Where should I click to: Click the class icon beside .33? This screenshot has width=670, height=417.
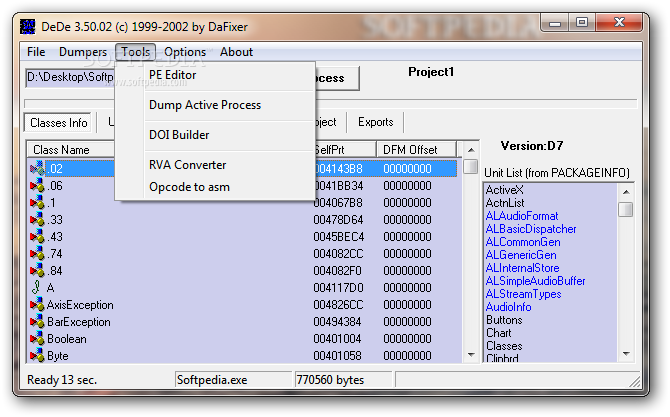tap(37, 219)
